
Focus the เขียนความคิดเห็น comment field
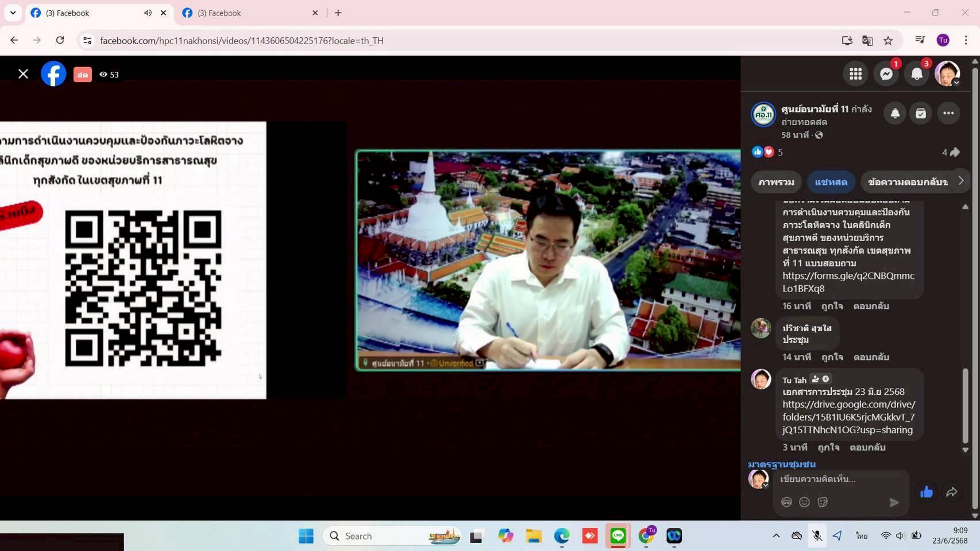(841, 479)
